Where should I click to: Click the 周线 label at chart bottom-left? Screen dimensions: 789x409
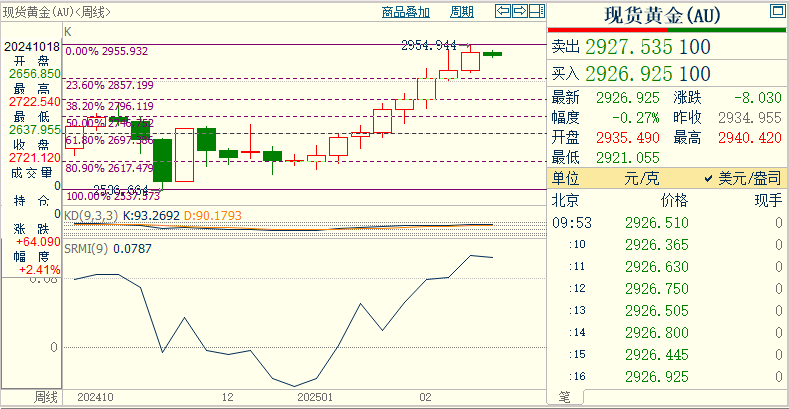coord(45,397)
